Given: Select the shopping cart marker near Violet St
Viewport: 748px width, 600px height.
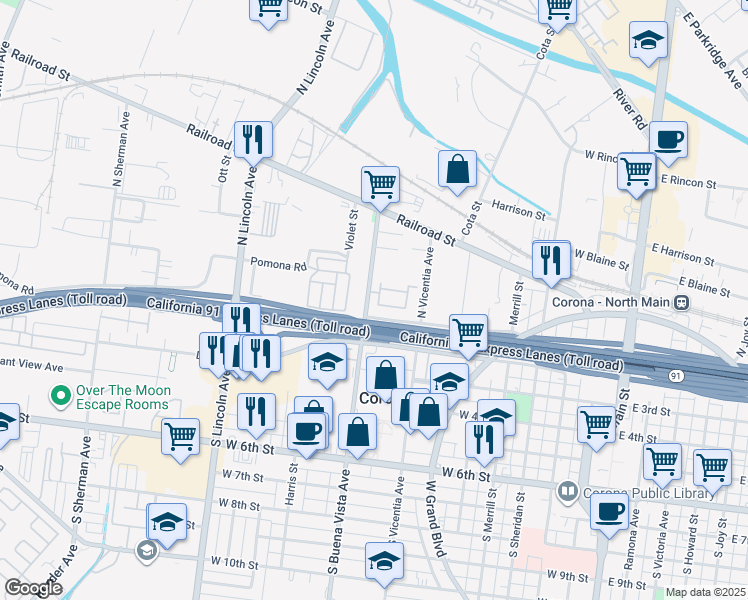Looking at the screenshot, I should (380, 184).
